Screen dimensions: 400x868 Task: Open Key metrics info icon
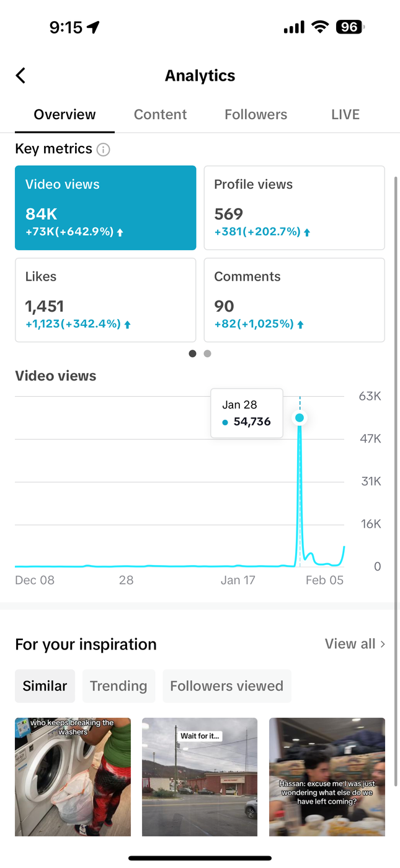click(104, 150)
